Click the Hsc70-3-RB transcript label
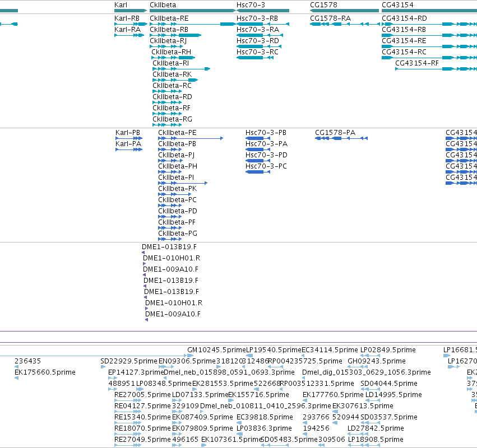This screenshot has height=448, width=477. click(257, 18)
